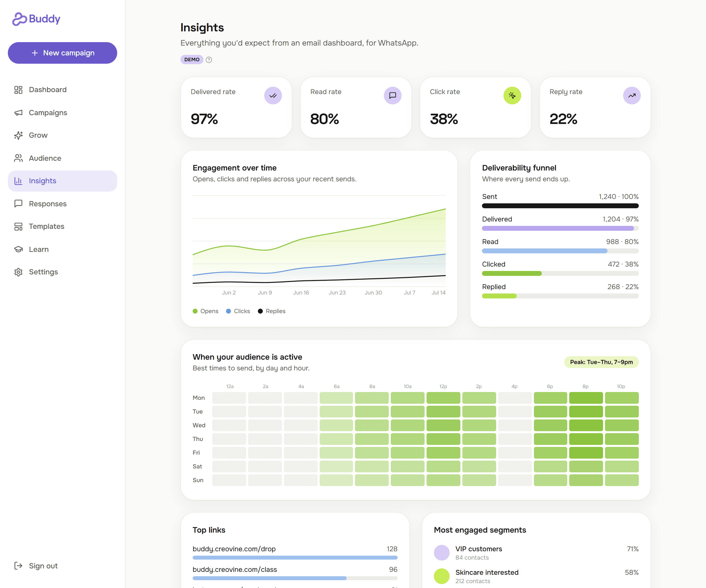
Task: Open the Templates page
Action: click(63, 226)
